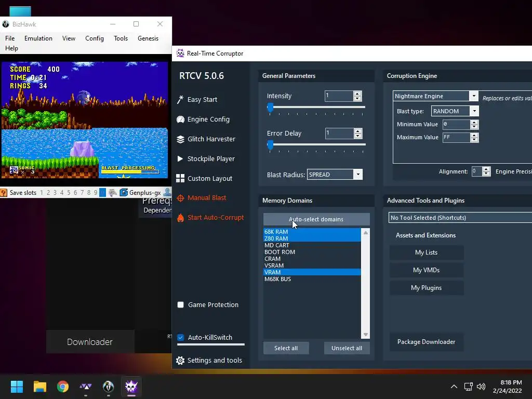Enable Game Protection checkbox

coord(180,304)
